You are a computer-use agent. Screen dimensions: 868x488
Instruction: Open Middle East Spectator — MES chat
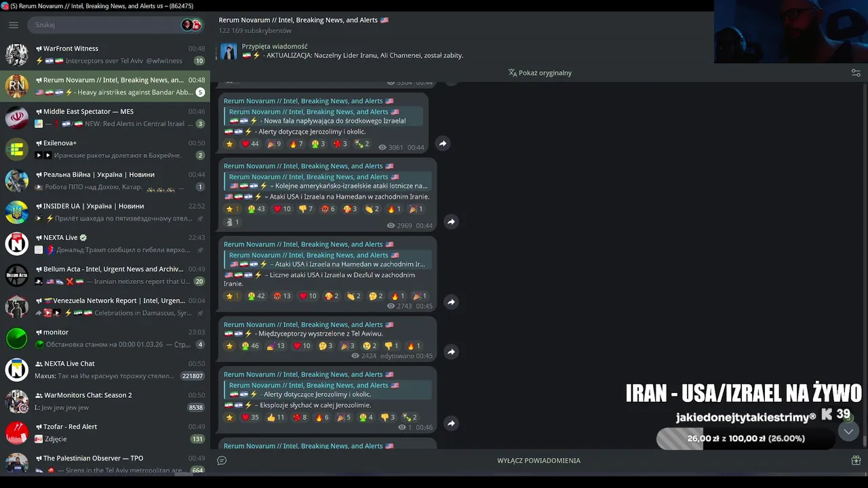tap(105, 118)
